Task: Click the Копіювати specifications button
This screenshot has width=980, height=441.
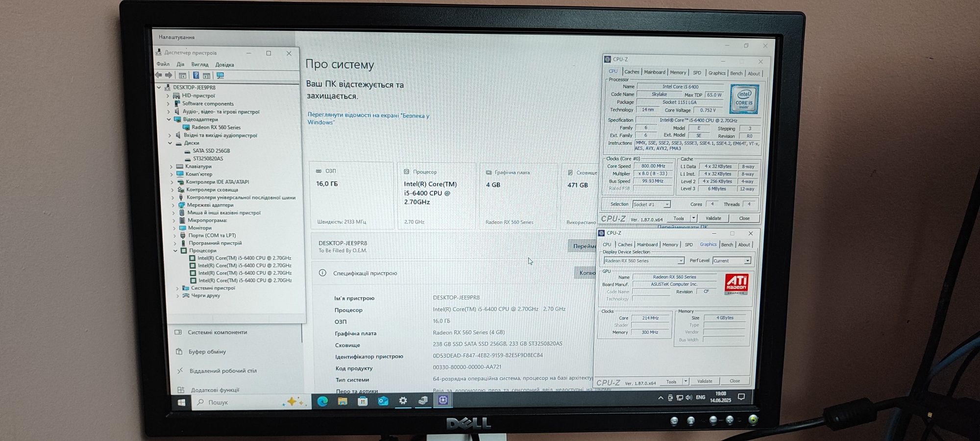Action: [x=586, y=273]
